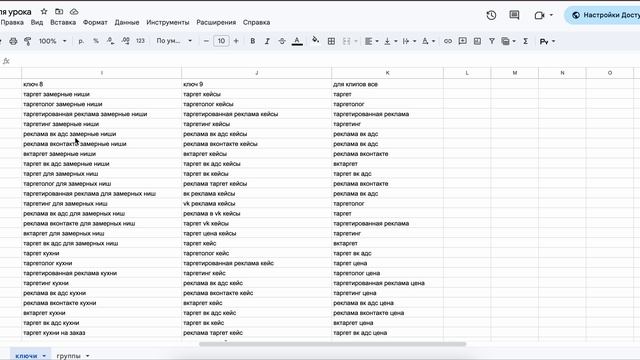Open the Данные menu
Screen dimensions: 640x360
tap(127, 22)
